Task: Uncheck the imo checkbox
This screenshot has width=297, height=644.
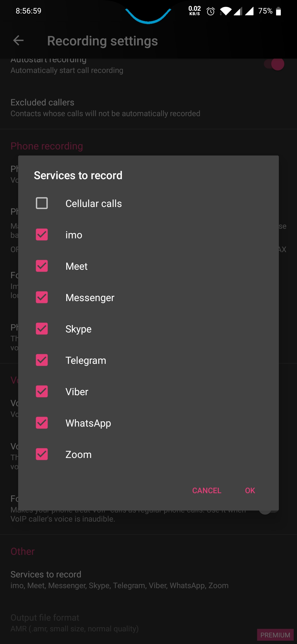Action: [42, 234]
